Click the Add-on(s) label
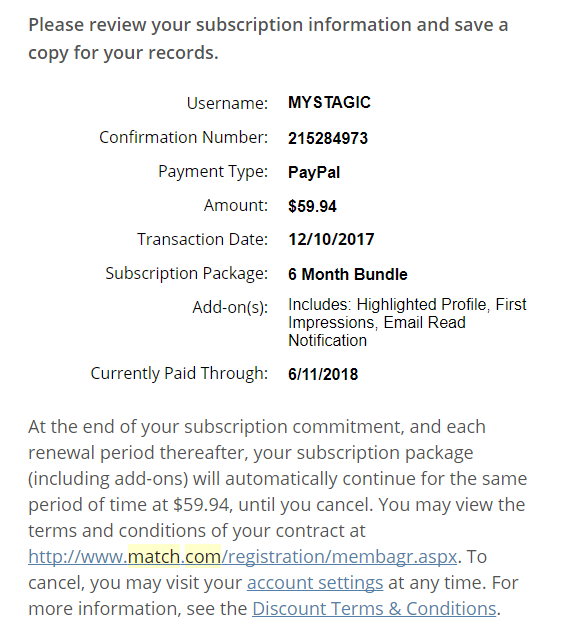582x624 pixels. (230, 308)
